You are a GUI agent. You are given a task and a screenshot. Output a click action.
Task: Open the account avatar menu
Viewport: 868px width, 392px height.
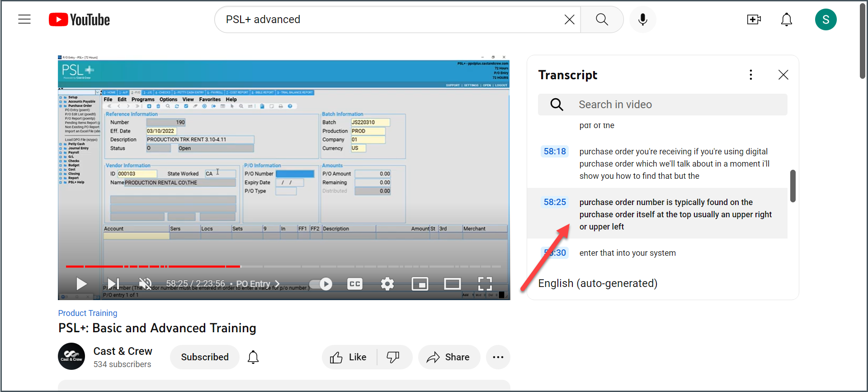pos(826,19)
